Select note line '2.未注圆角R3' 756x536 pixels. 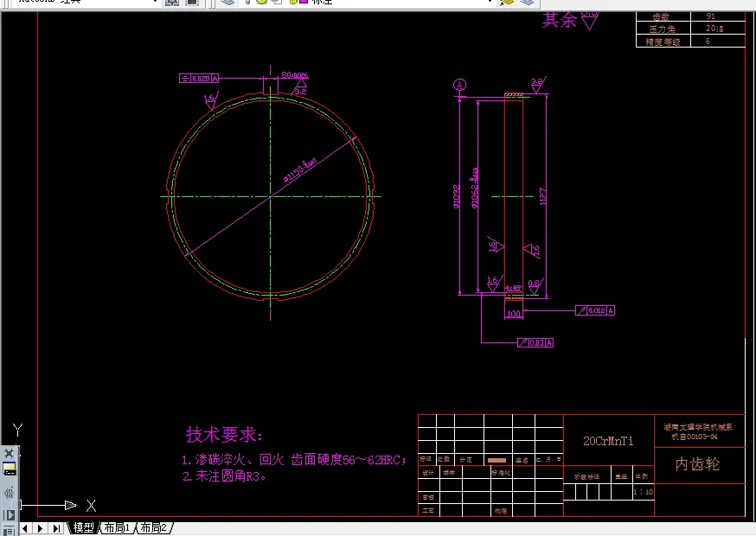224,476
